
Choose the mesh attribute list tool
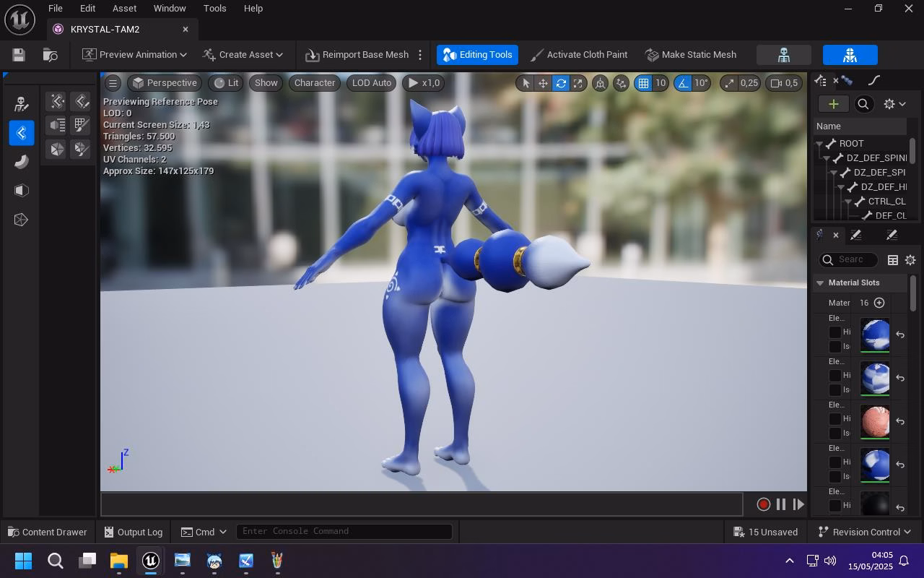pyautogui.click(x=57, y=125)
